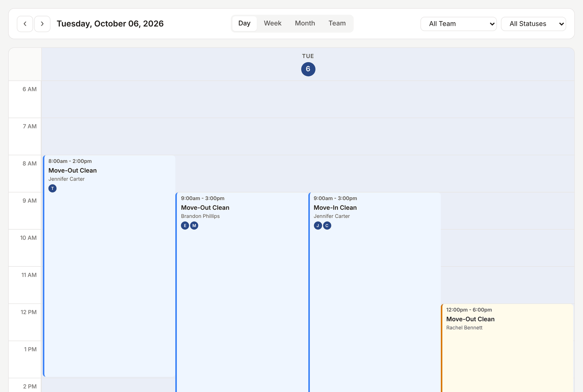Click the T team member avatar
583x392 pixels.
tap(52, 189)
